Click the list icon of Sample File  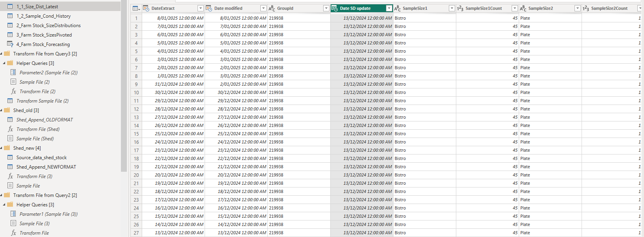point(10,186)
